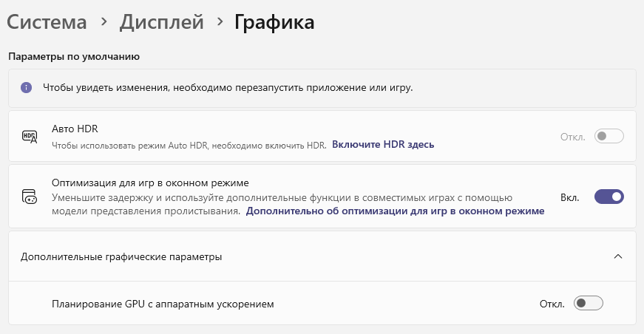Collapse Дополнительные графические параметры chevron

(617, 256)
